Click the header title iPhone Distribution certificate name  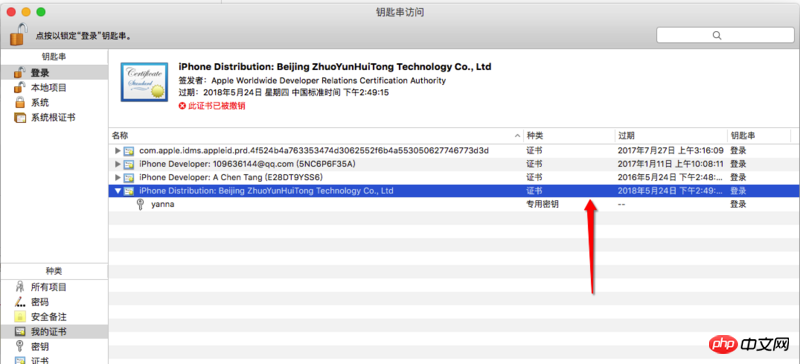click(x=335, y=67)
